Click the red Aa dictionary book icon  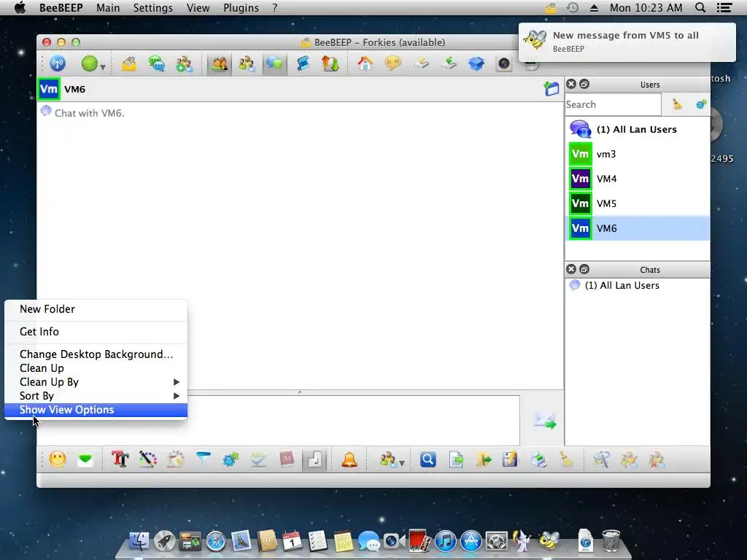tap(286, 459)
